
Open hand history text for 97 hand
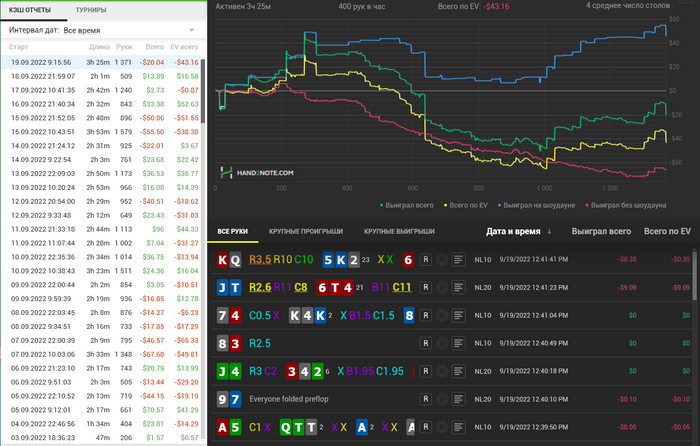(458, 399)
